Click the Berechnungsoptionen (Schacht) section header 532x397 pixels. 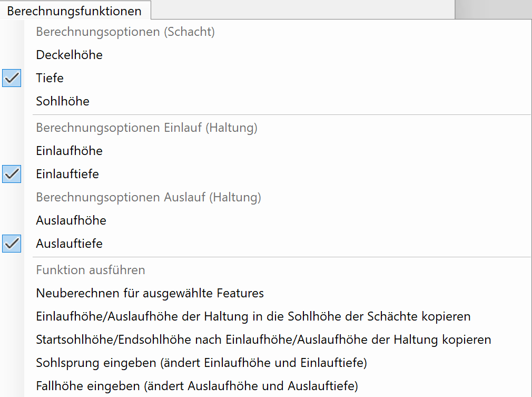coord(125,32)
